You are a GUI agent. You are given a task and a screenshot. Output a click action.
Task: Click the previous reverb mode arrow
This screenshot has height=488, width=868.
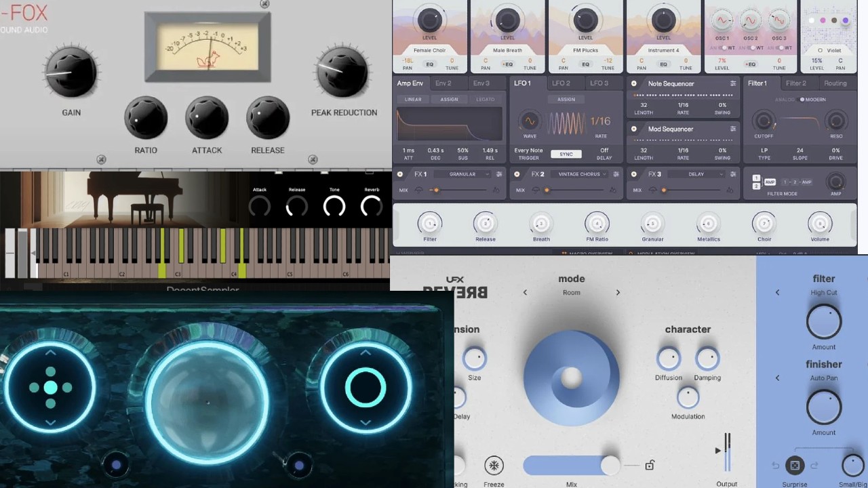(525, 293)
